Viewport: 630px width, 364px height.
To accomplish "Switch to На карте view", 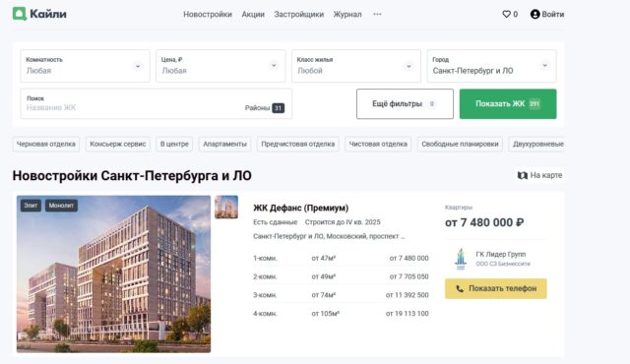I will 539,175.
